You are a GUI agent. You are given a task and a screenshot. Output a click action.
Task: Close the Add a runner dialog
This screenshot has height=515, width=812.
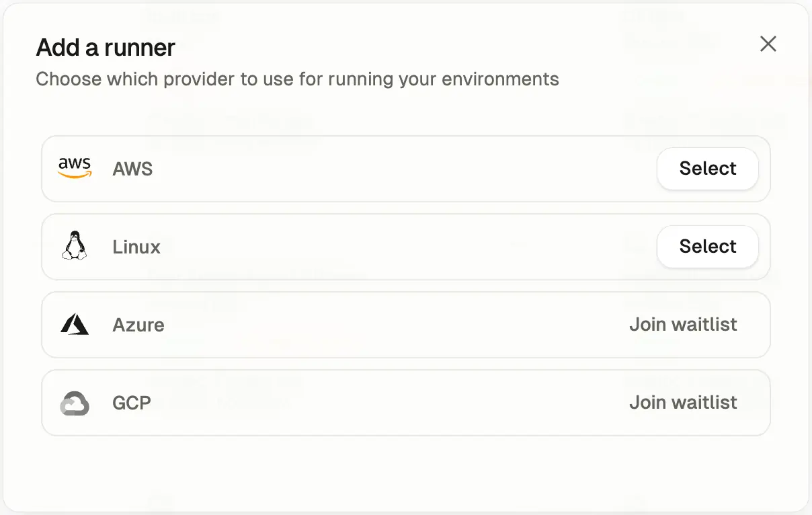click(768, 44)
